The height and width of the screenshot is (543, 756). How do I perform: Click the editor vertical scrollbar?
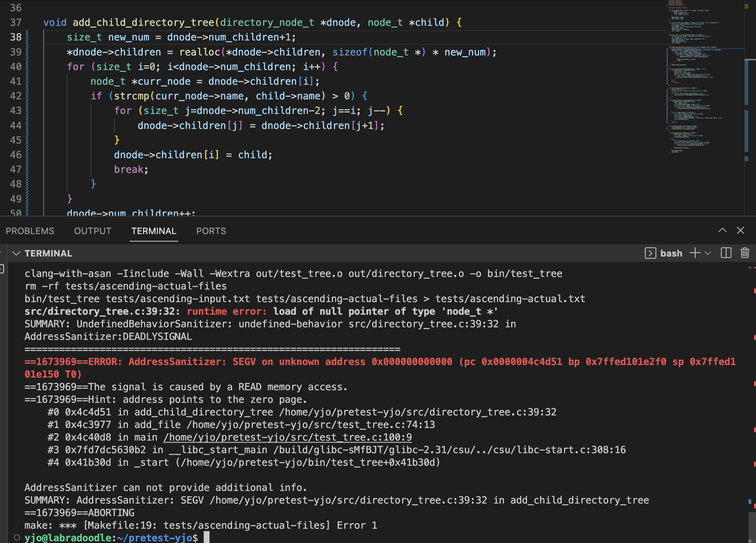point(750,102)
